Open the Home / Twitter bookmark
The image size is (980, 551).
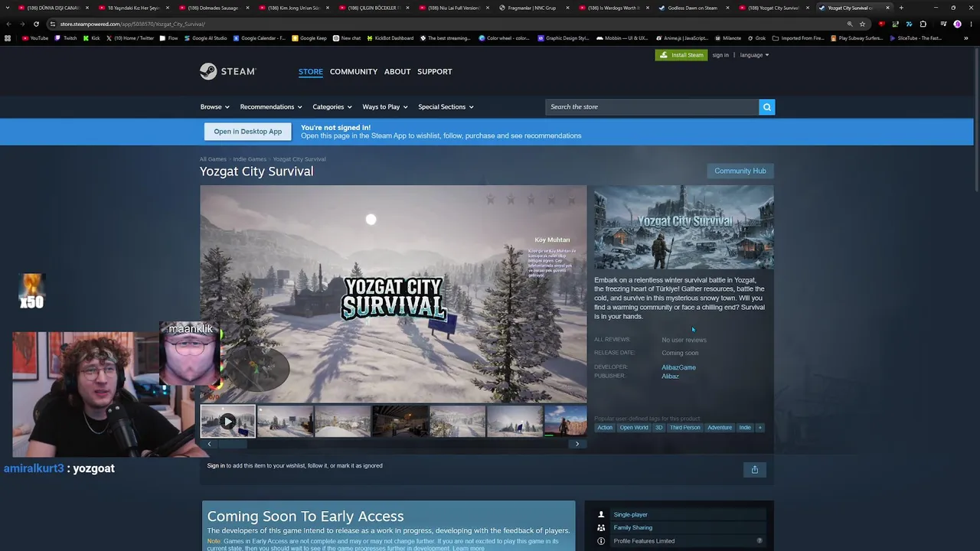pyautogui.click(x=130, y=38)
